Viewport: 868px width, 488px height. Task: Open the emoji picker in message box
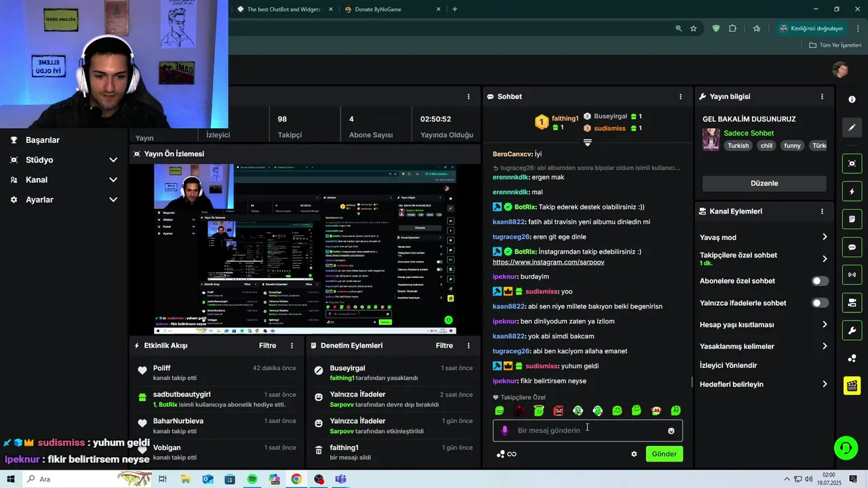[x=671, y=431]
